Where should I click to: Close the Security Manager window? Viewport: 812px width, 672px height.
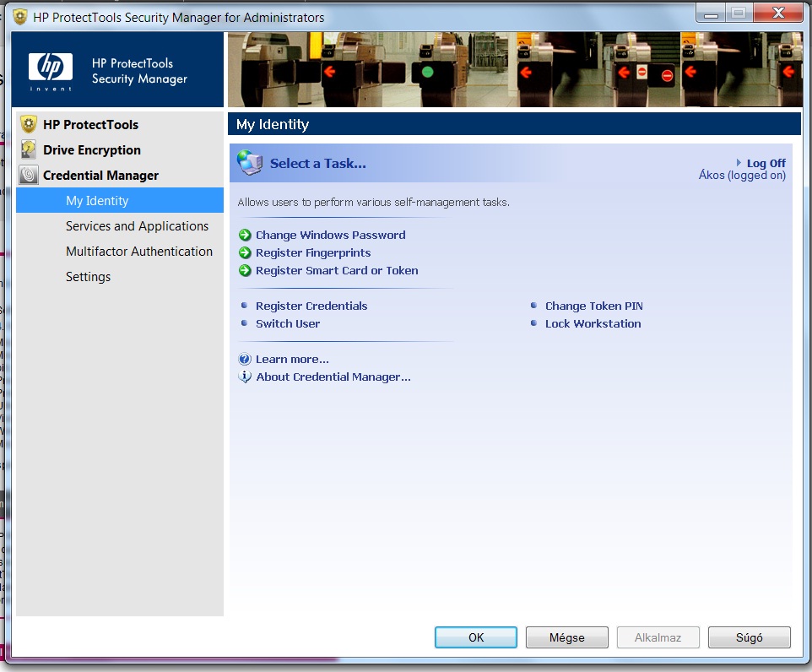click(778, 14)
